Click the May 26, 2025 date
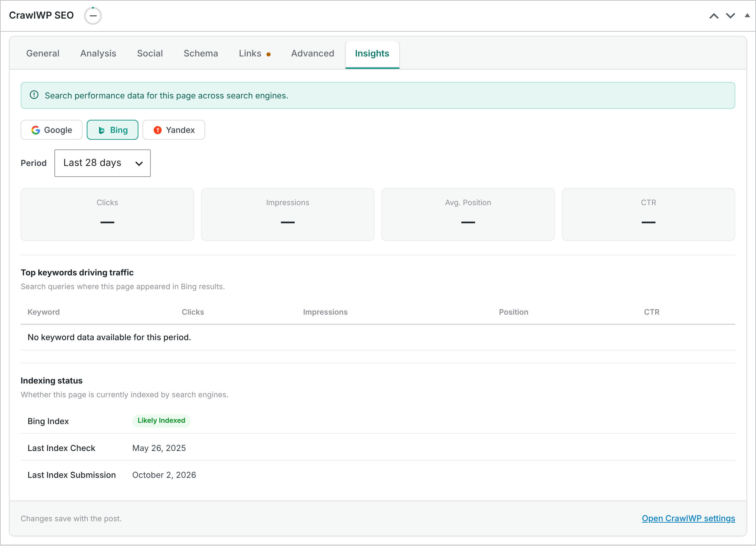Viewport: 756px width, 546px height. (159, 448)
